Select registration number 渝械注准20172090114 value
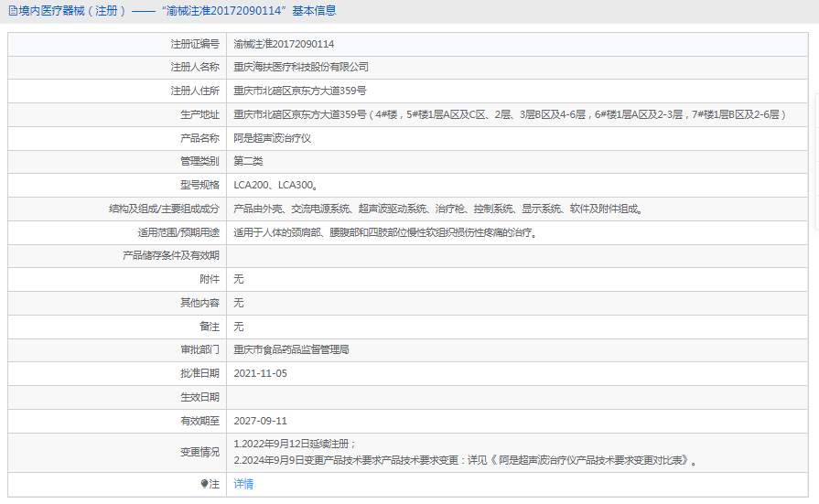819x504 pixels. coord(284,44)
